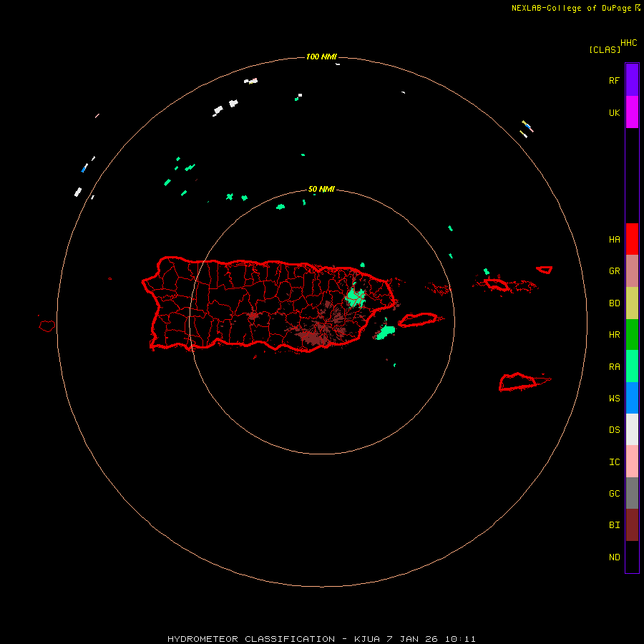Screen dimensions: 644x644
Task: Click the RA legend label
Action: (x=614, y=367)
